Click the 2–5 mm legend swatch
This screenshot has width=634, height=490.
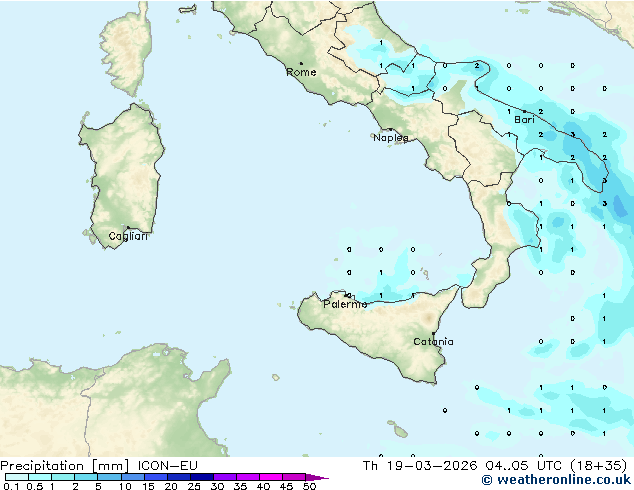tap(86, 477)
